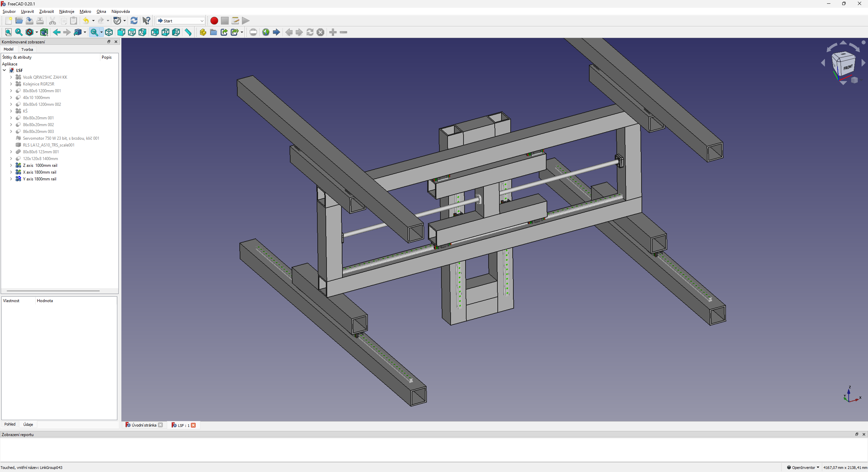The height and width of the screenshot is (472, 868).
Task: Set the Front view from toolbar
Action: point(121,32)
